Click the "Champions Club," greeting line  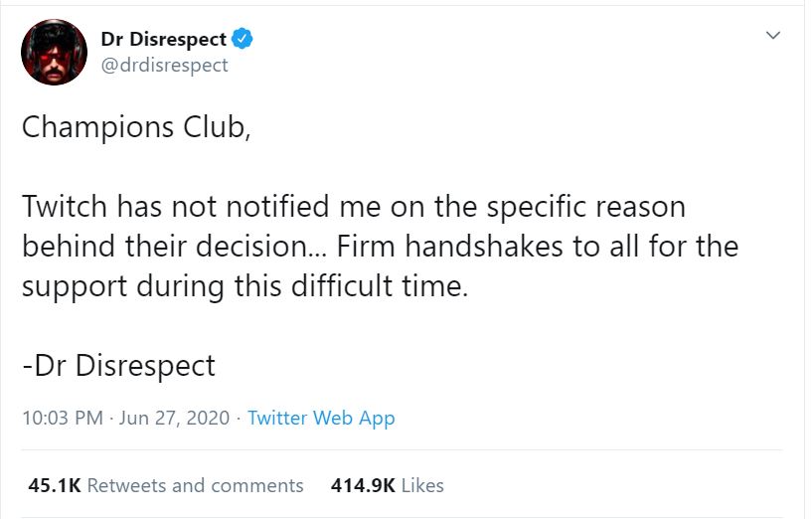(x=135, y=127)
